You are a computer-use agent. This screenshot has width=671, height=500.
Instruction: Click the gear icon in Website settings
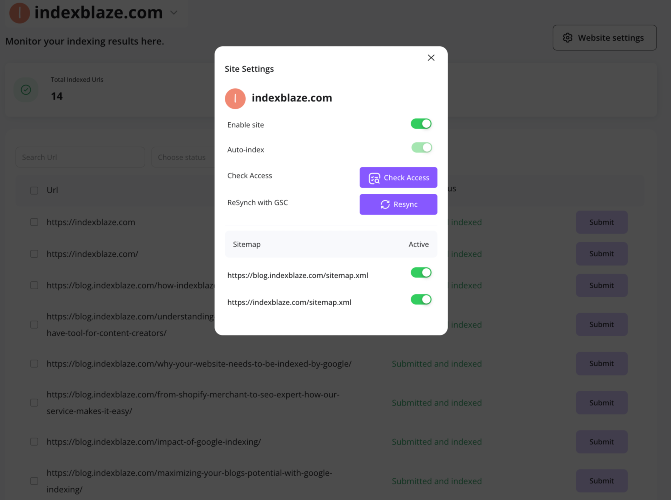pyautogui.click(x=567, y=38)
